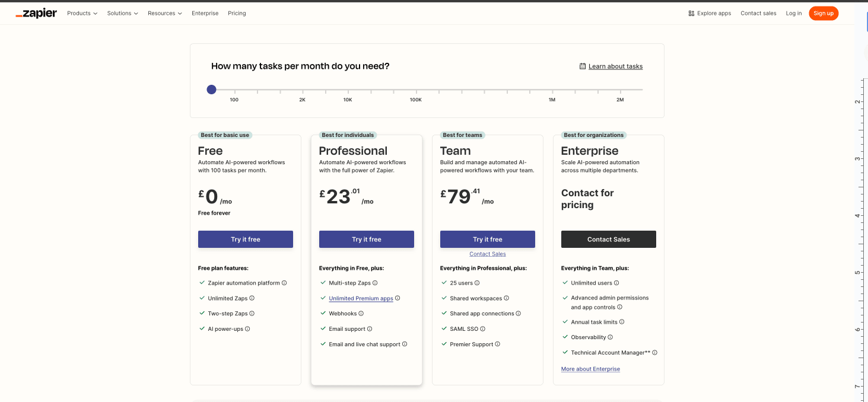Click Log in
This screenshot has height=402, width=868.
point(794,13)
